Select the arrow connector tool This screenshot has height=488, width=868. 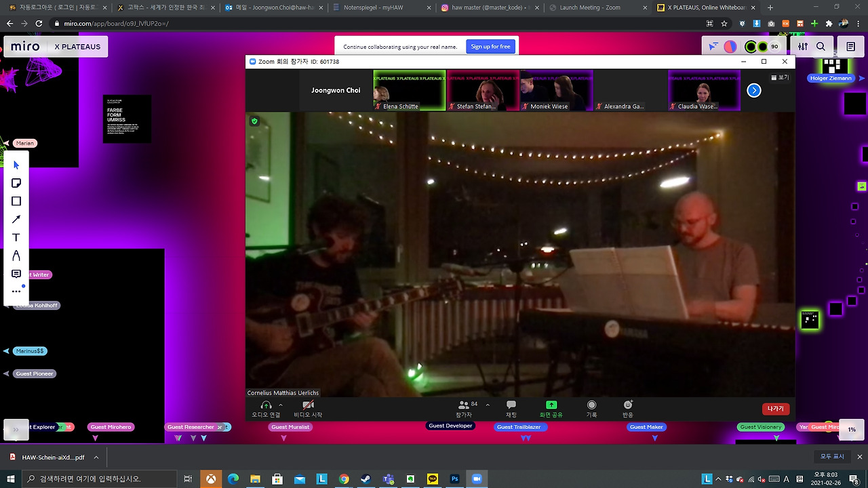[16, 220]
